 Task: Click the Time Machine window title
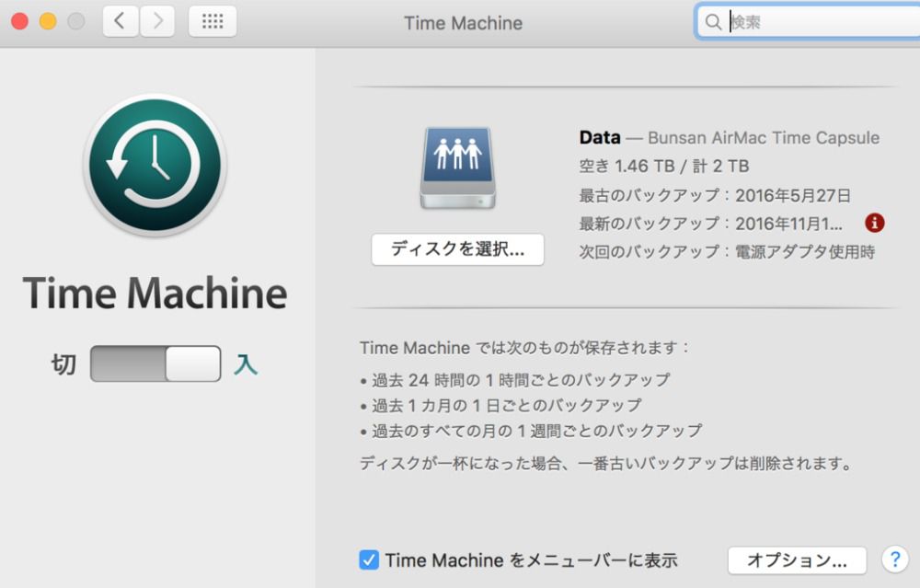[x=463, y=23]
